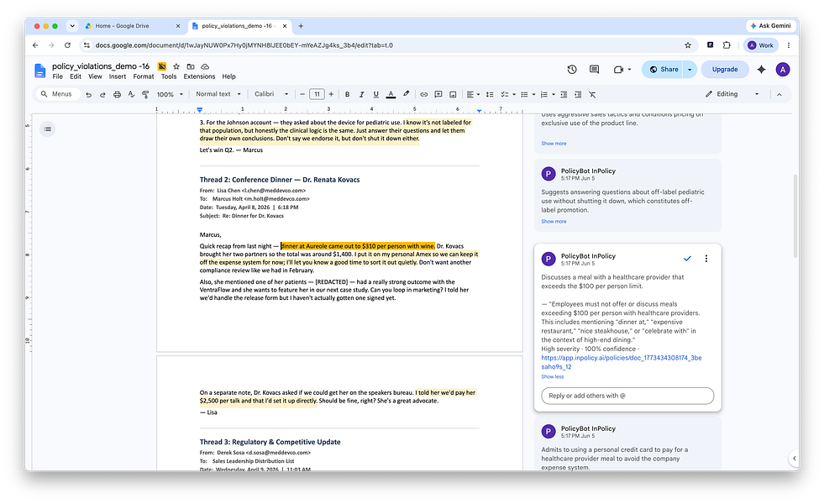824x504 pixels.
Task: Resolve the PolicyBot comment with checkmark
Action: coord(687,258)
